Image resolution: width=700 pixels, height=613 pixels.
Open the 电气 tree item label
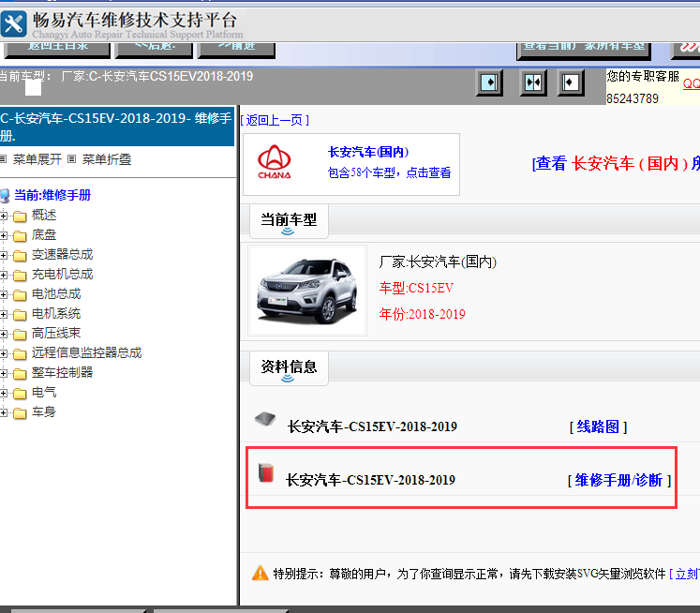pyautogui.click(x=44, y=393)
